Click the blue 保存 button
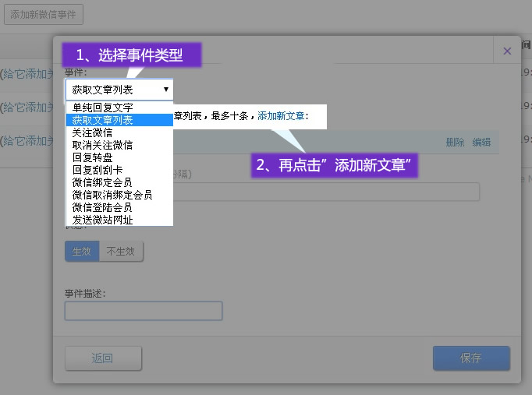This screenshot has height=395, width=532. click(471, 358)
